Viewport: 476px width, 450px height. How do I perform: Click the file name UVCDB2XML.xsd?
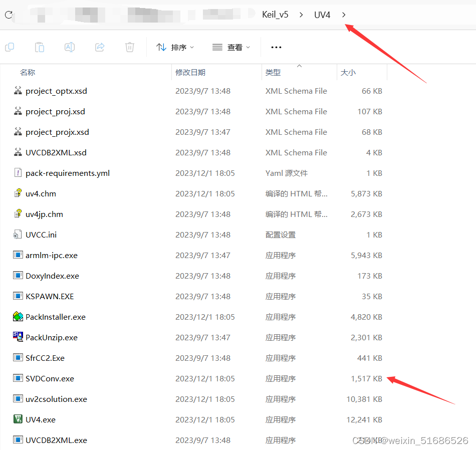tap(56, 152)
